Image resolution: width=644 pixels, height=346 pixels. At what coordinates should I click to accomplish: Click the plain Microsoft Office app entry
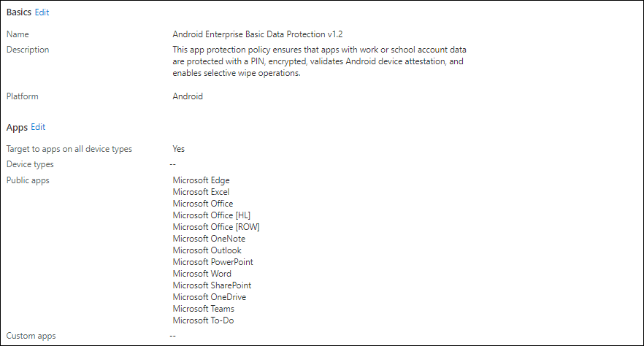pyautogui.click(x=203, y=204)
